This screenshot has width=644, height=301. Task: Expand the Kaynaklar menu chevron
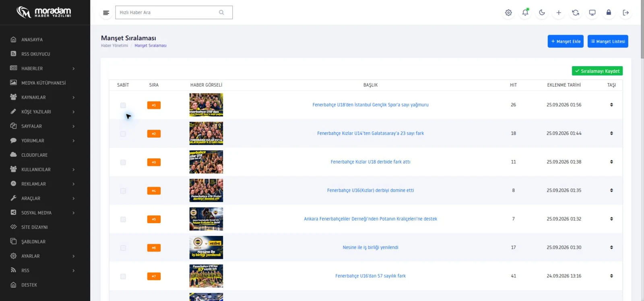pos(74,98)
